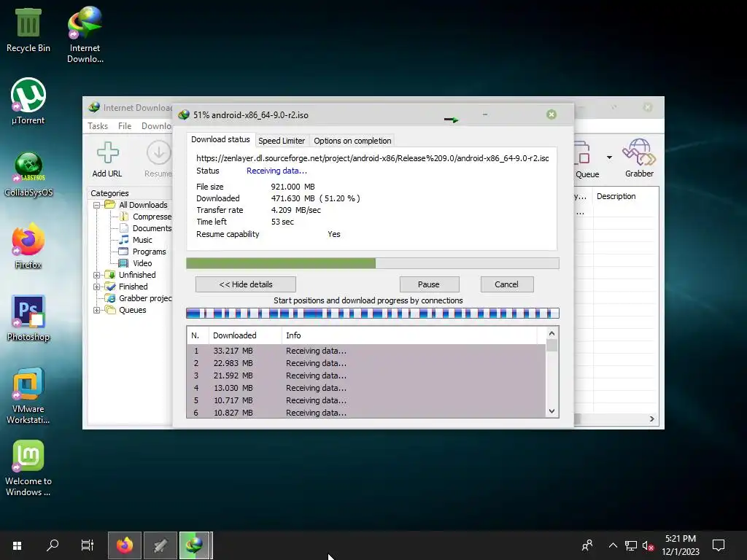Image resolution: width=747 pixels, height=560 pixels.
Task: Cancel the download in progress
Action: coord(506,284)
